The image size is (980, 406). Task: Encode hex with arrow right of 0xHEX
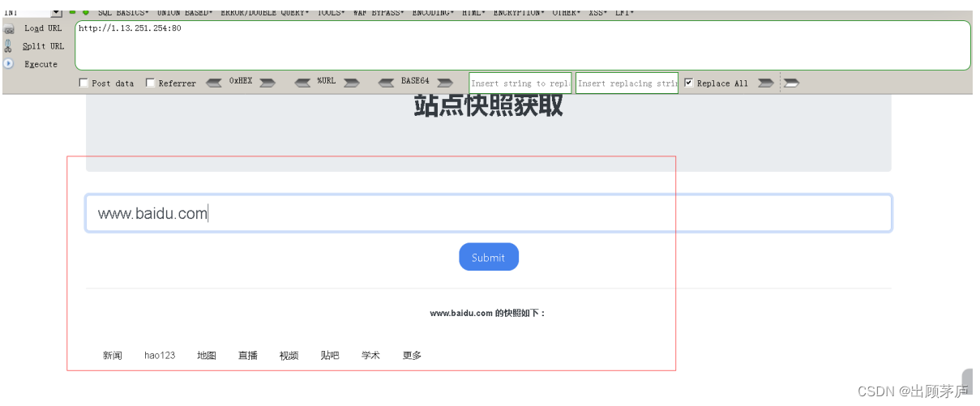[267, 83]
